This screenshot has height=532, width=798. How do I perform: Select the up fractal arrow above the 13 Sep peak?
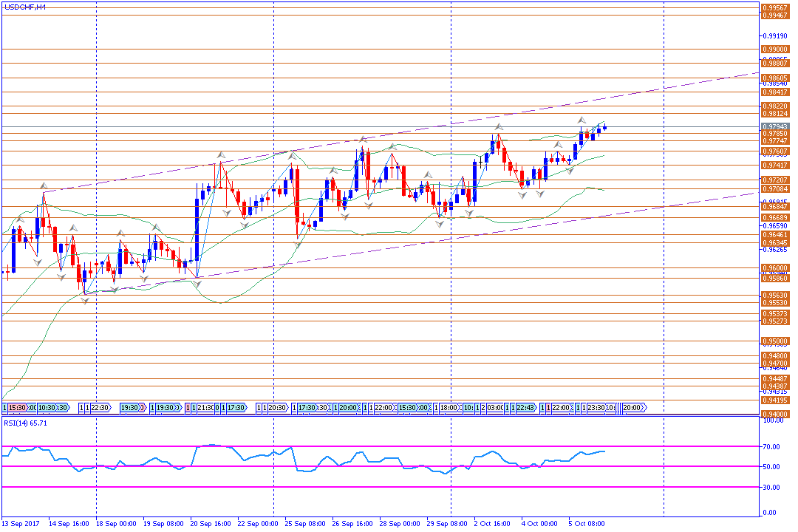(43, 185)
